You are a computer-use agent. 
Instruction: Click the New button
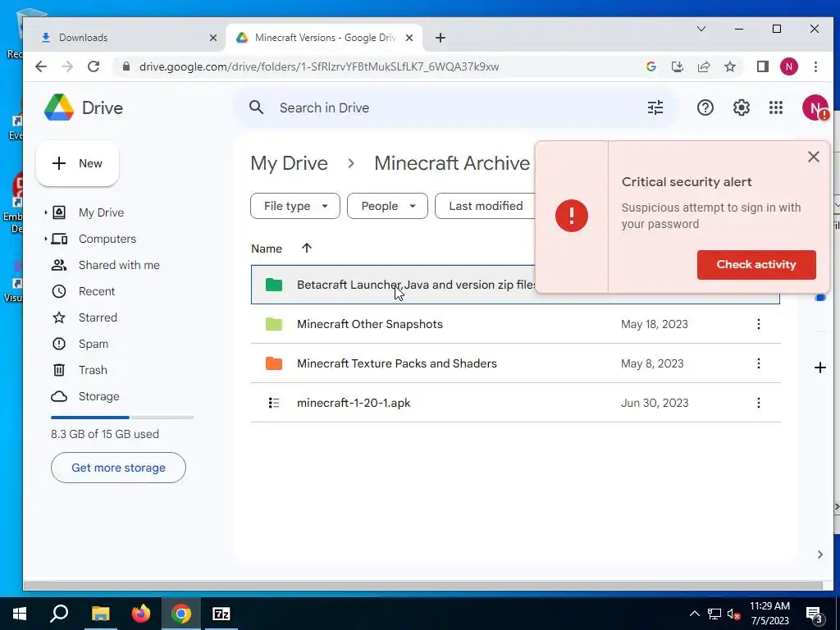coord(78,163)
